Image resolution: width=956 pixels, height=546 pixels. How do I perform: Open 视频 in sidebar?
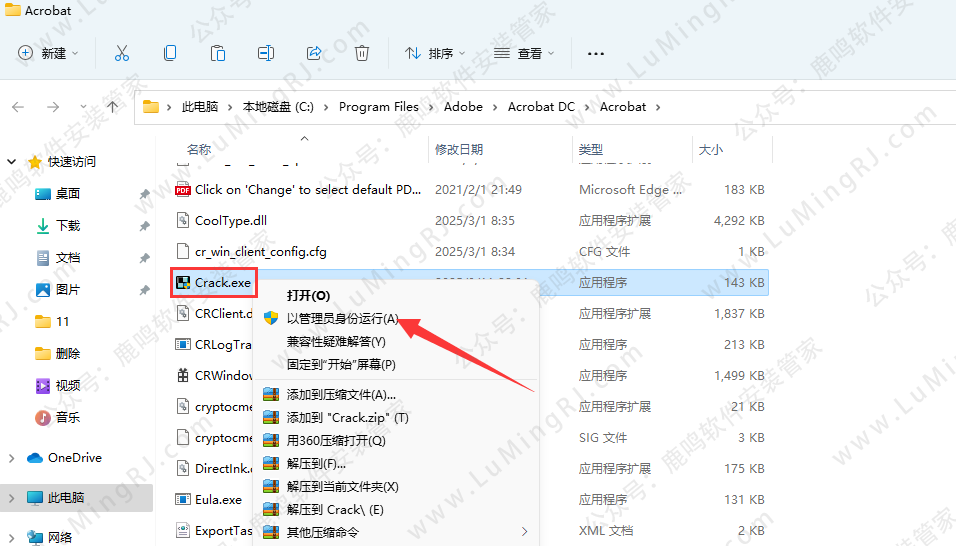tap(68, 386)
